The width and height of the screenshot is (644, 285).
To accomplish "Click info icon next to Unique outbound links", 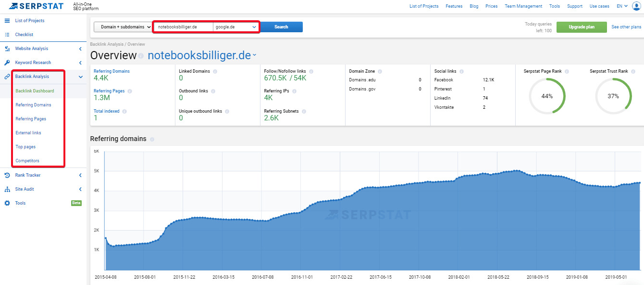I will click(x=227, y=111).
